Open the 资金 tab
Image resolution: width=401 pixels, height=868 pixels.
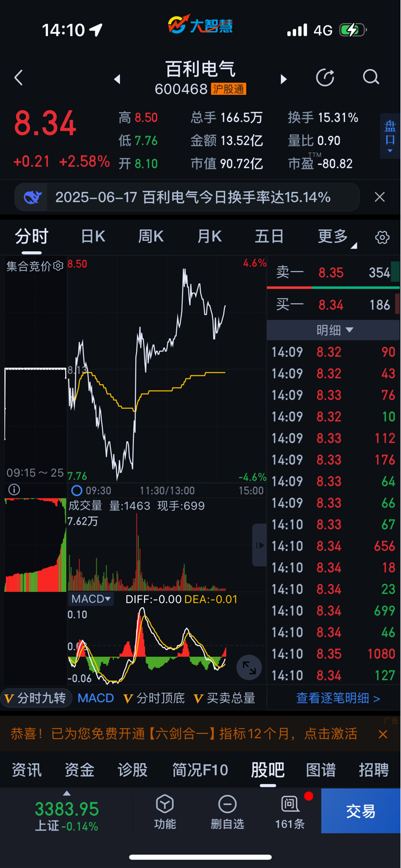coord(79,770)
